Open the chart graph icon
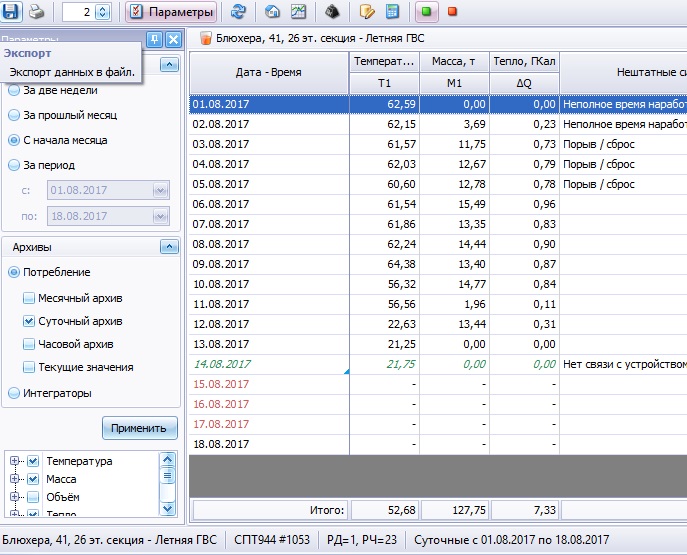This screenshot has width=687, height=555. (x=298, y=12)
